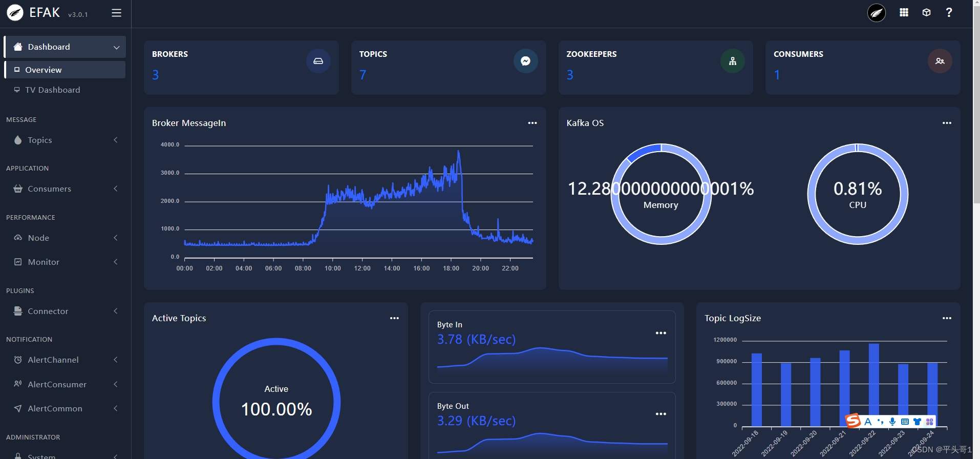980x459 pixels.
Task: Click the 3.78 (KB/sec) value
Action: tap(476, 339)
